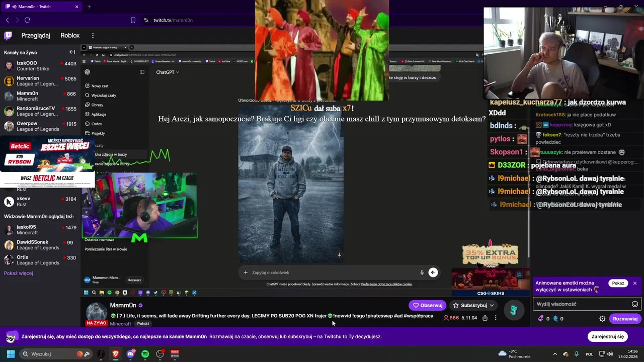Click the Polski tag

point(143,324)
